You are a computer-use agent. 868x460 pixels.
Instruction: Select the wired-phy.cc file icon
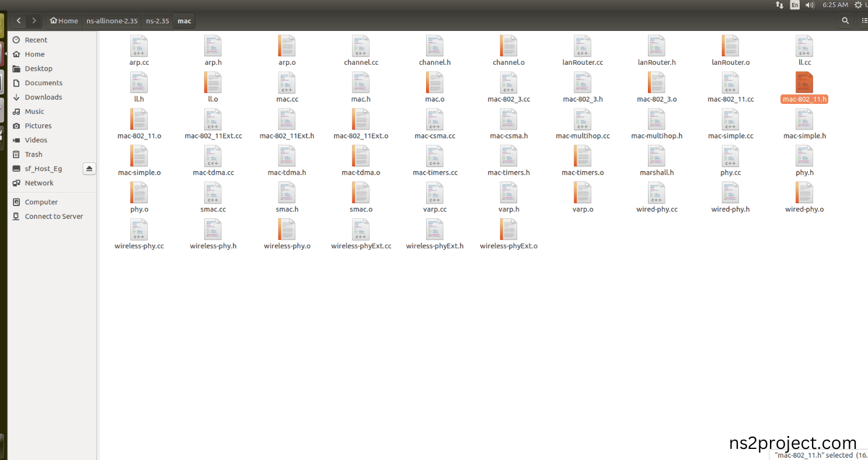(x=657, y=193)
